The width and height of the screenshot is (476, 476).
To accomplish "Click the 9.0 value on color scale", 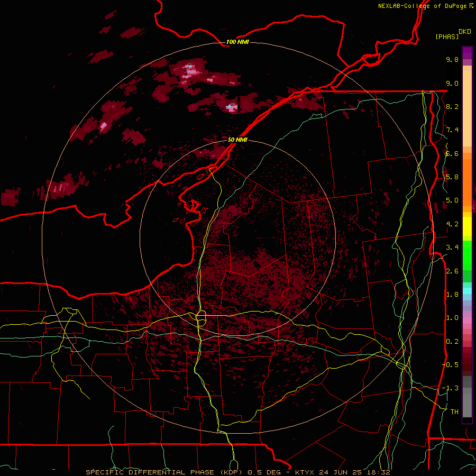I will pos(452,83).
